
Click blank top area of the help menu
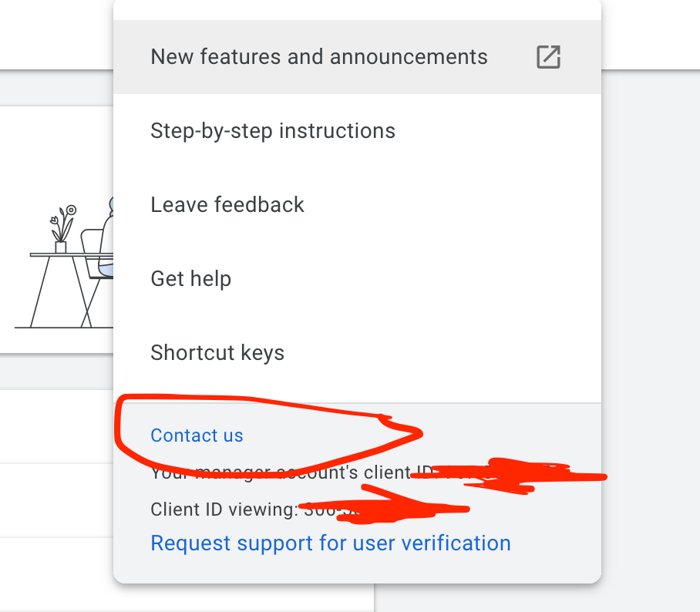(x=355, y=9)
